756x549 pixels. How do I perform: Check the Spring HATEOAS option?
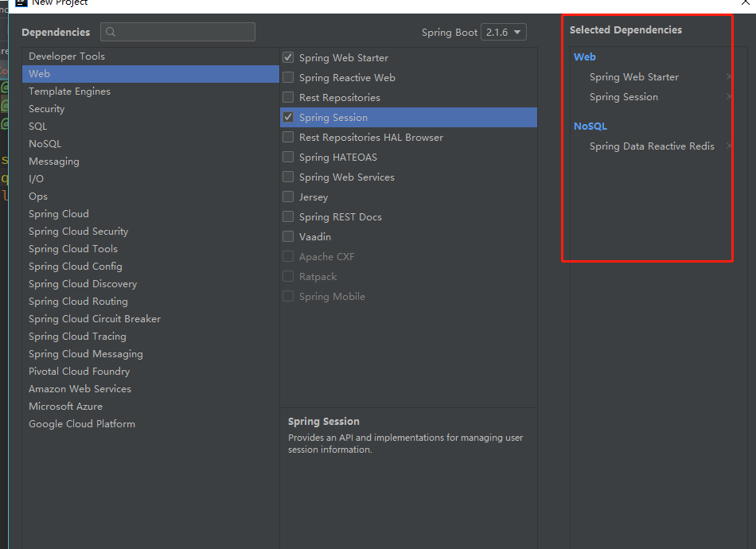[288, 158]
